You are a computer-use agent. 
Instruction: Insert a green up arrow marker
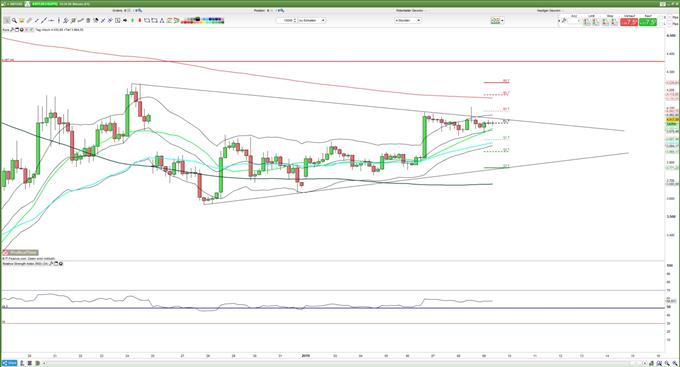click(x=132, y=20)
